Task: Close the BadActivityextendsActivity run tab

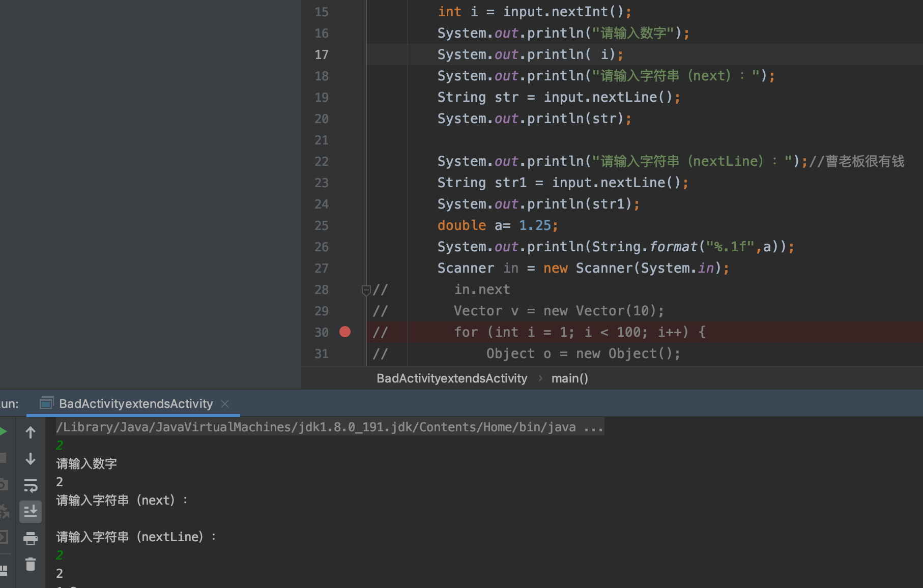Action: click(224, 403)
